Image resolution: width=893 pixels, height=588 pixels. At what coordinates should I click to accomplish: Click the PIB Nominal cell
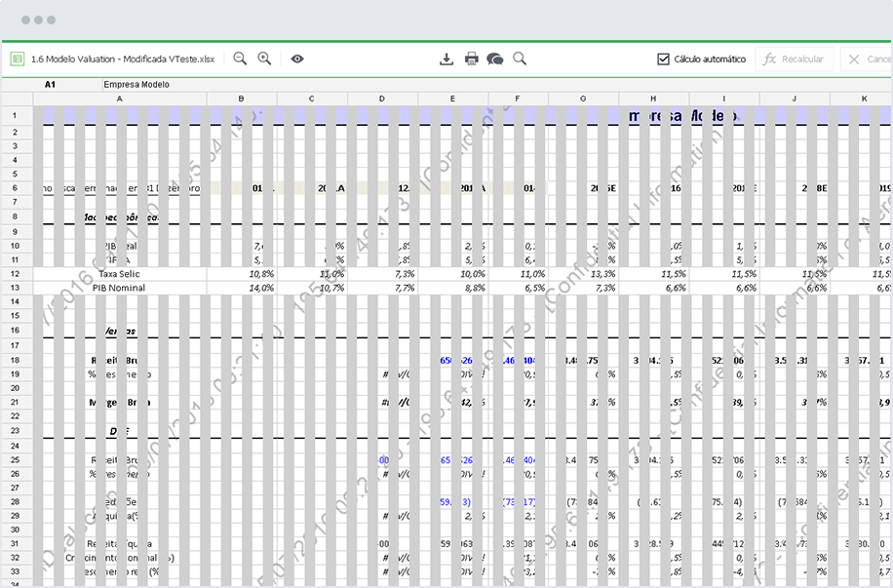pos(119,289)
